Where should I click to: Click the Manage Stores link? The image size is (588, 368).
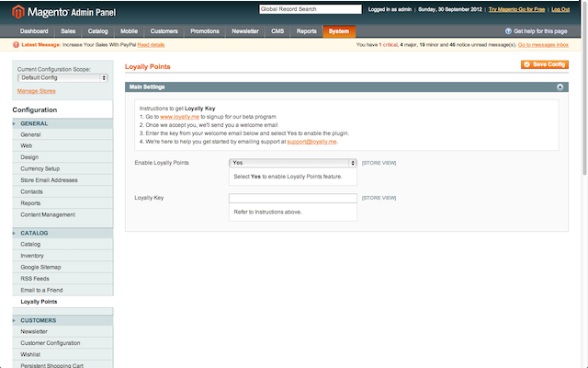click(x=37, y=91)
